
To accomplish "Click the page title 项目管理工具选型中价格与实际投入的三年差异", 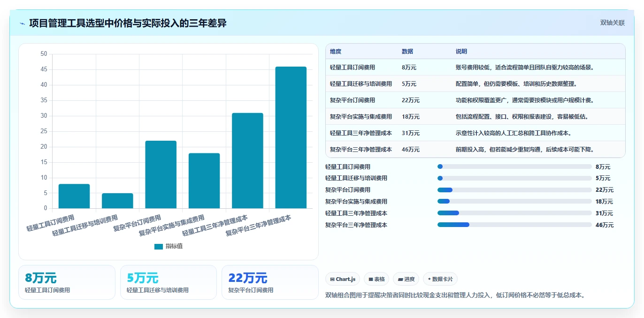I will (x=128, y=23).
